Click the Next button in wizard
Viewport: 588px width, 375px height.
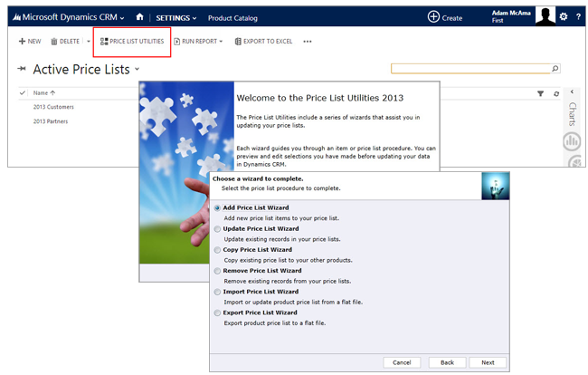(x=488, y=362)
